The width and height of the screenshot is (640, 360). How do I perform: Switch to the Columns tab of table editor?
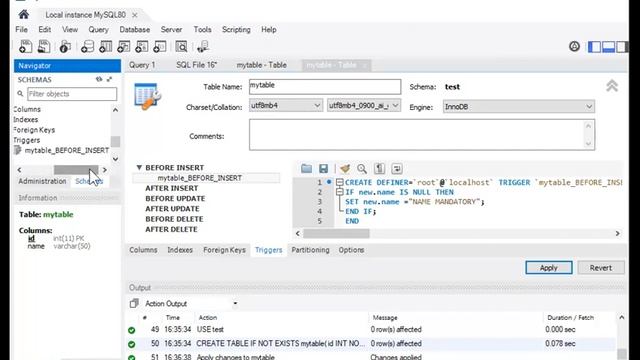pyautogui.click(x=143, y=250)
